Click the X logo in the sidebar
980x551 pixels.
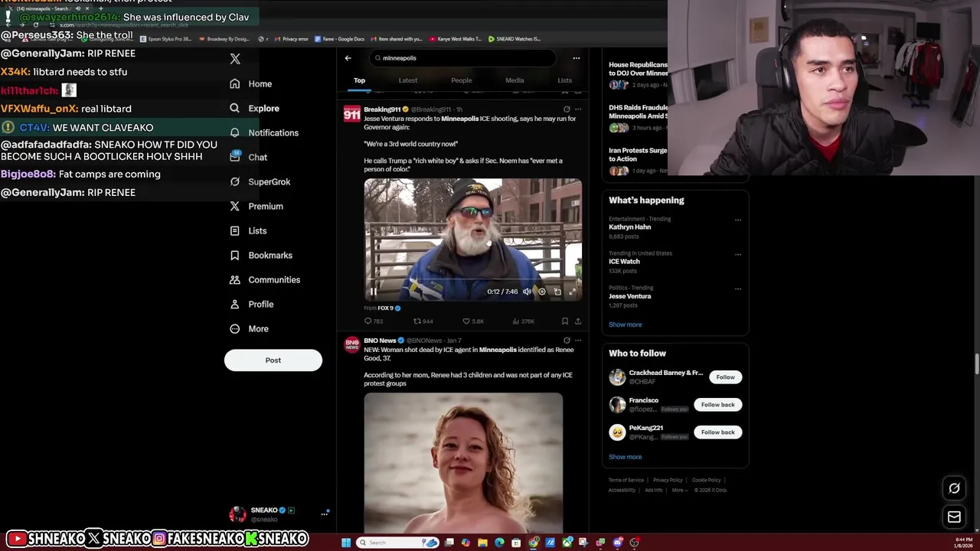(235, 59)
